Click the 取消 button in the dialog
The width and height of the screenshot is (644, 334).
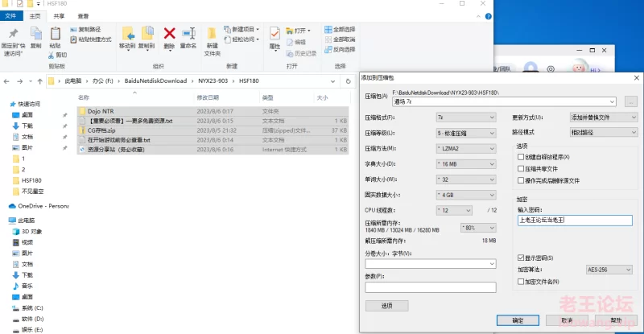(567, 320)
